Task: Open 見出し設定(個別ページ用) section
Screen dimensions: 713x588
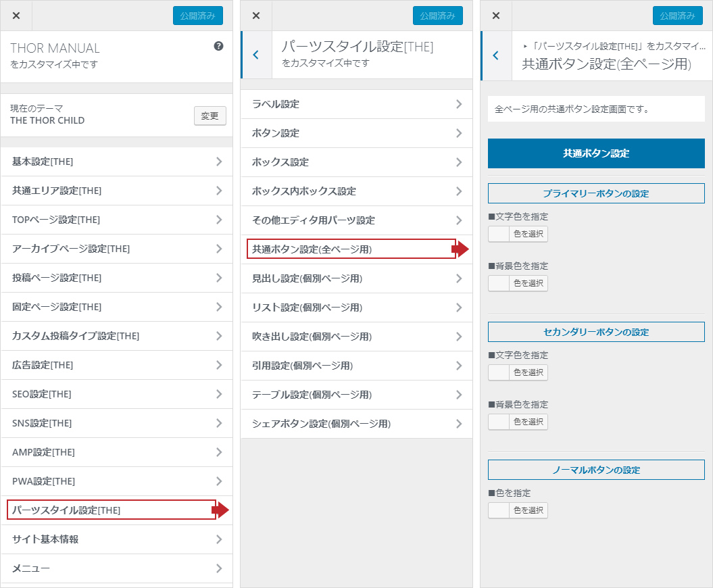Action: [356, 278]
